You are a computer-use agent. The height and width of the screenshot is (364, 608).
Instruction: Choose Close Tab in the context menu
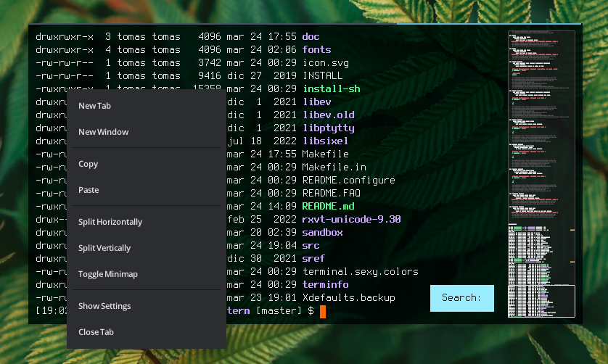coord(147,332)
